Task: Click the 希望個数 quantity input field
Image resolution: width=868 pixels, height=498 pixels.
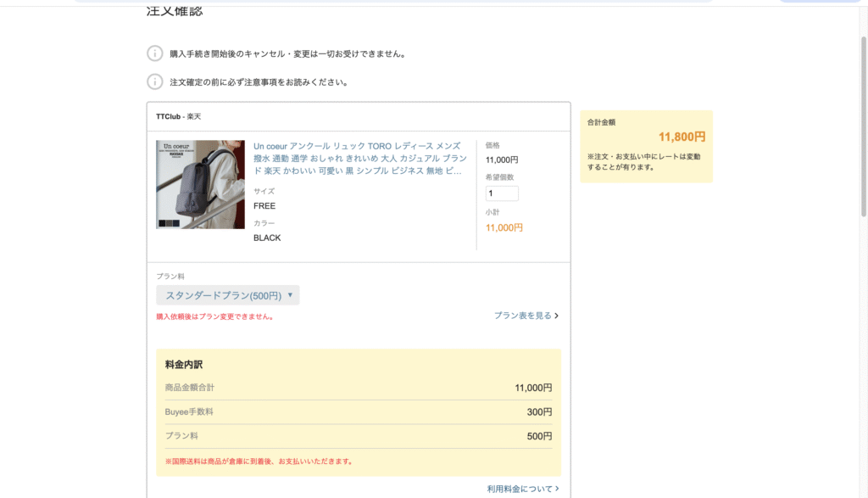Action: click(502, 193)
